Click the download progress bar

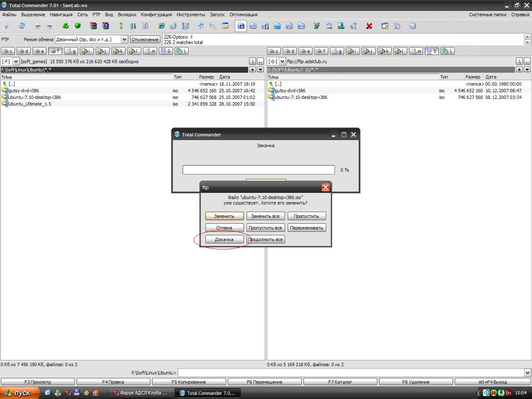coord(259,170)
